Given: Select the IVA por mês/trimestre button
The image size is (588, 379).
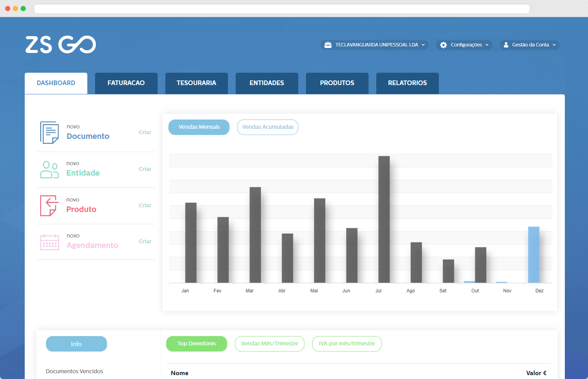Looking at the screenshot, I should coord(347,344).
